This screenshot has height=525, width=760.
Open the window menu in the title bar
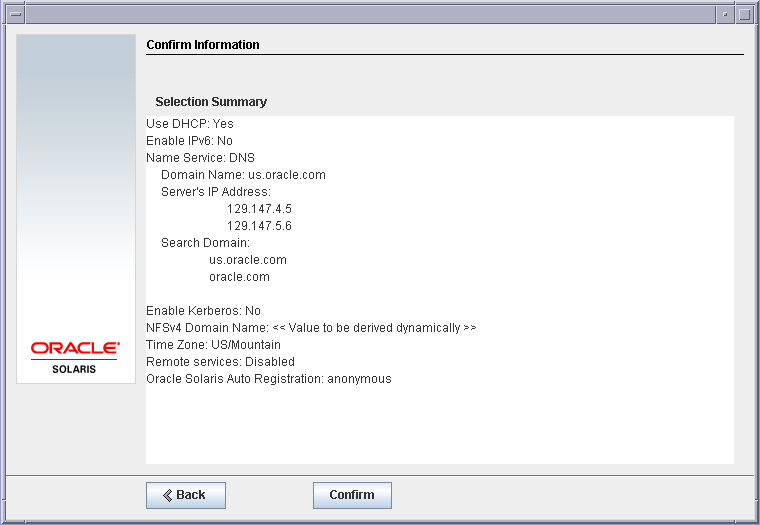16,14
